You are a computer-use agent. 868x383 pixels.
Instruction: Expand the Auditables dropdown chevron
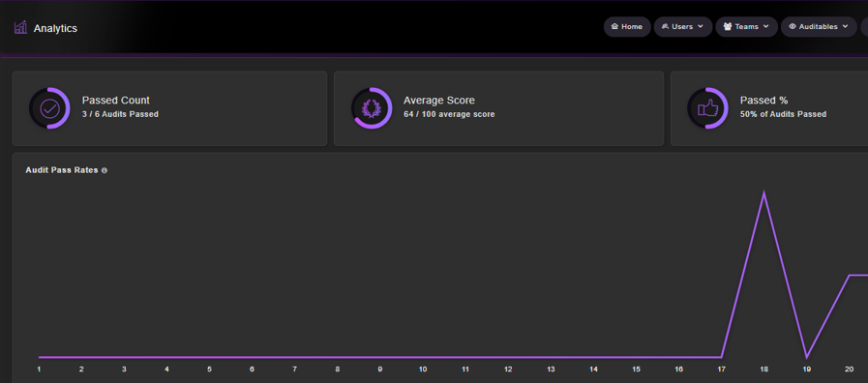pyautogui.click(x=846, y=26)
